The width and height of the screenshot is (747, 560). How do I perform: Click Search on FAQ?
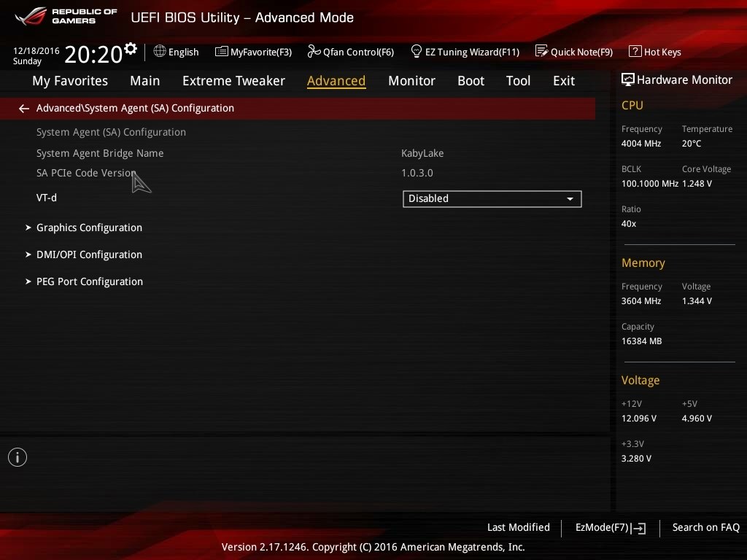pyautogui.click(x=705, y=527)
